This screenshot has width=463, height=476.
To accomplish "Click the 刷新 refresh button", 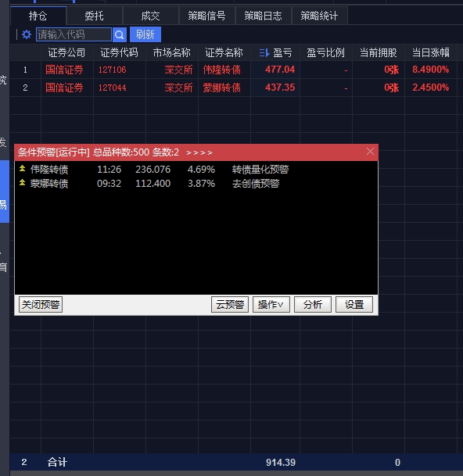I will pos(145,34).
